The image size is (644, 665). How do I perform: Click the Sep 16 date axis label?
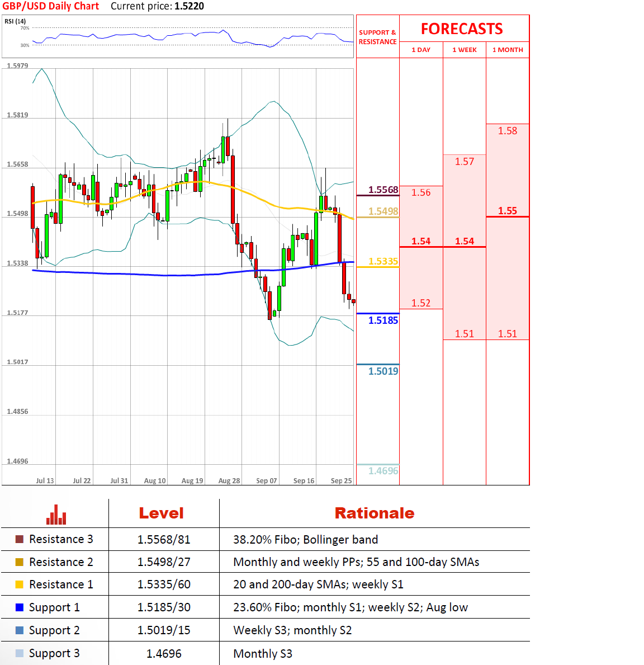[304, 480]
